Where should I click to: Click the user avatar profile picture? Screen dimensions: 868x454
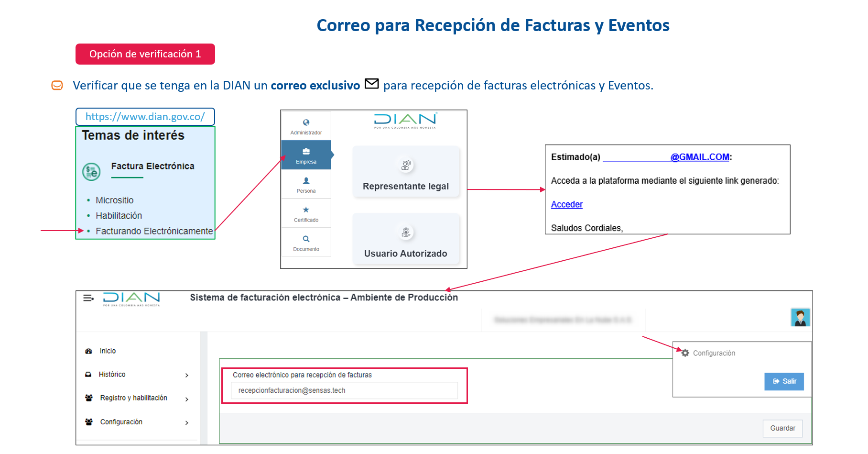800,318
